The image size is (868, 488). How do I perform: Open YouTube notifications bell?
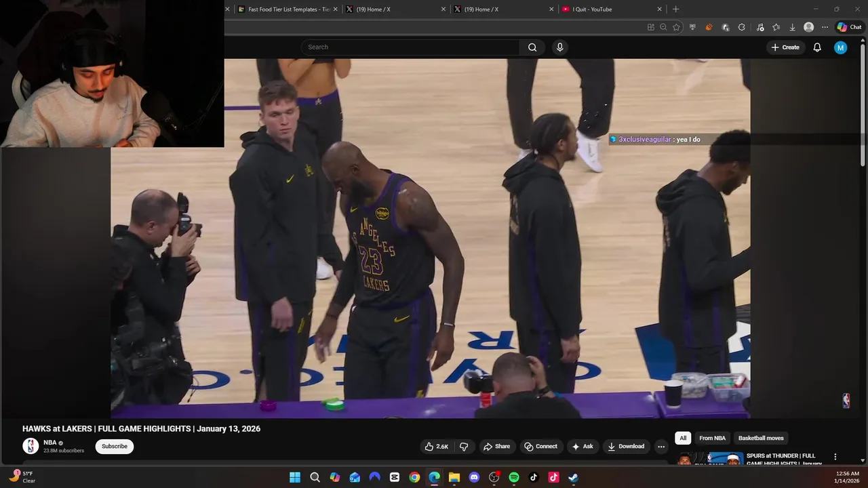tap(817, 47)
